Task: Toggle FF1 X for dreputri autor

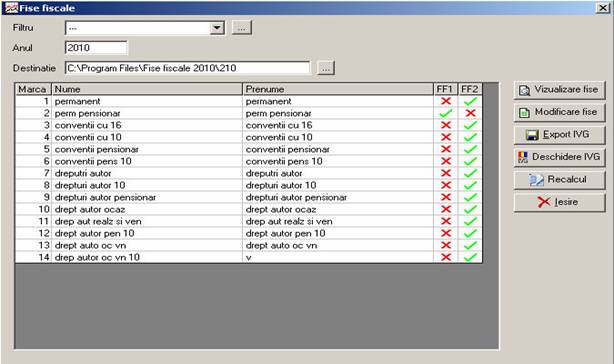Action: click(x=446, y=173)
